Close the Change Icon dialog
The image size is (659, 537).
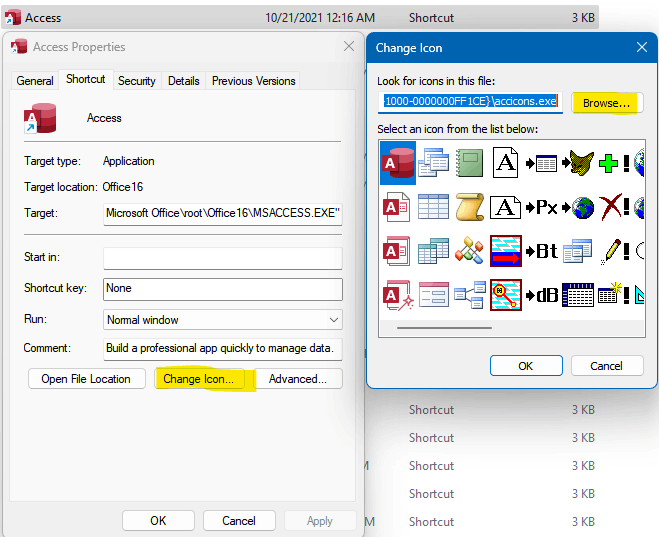tap(642, 47)
